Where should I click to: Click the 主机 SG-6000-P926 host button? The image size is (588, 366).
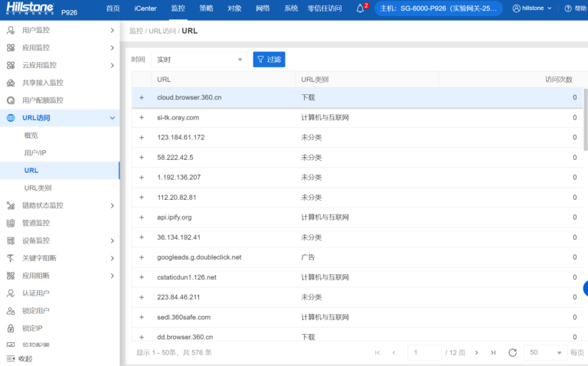point(439,8)
